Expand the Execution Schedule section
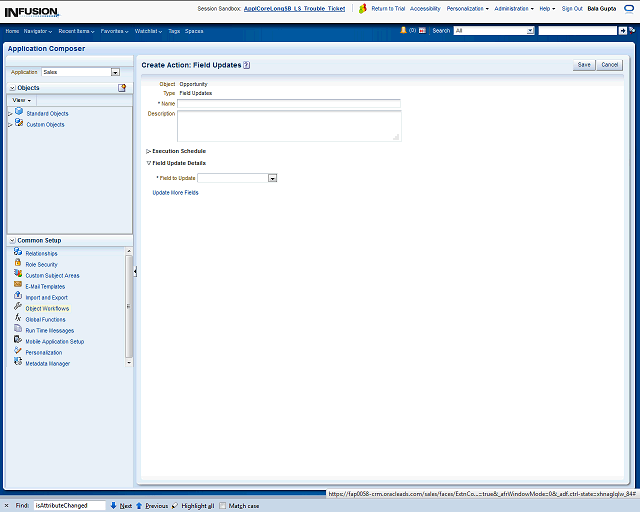 [x=148, y=151]
